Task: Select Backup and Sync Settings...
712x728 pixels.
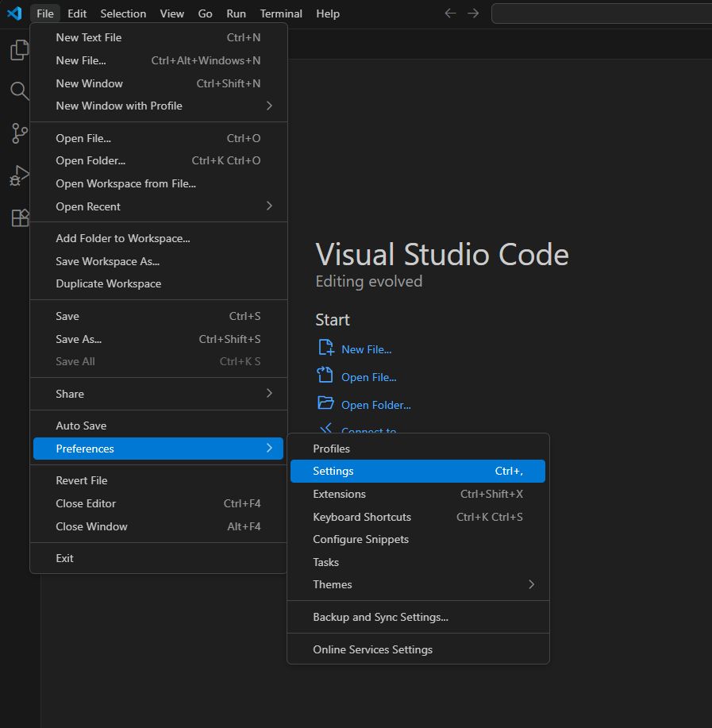Action: [x=418, y=617]
